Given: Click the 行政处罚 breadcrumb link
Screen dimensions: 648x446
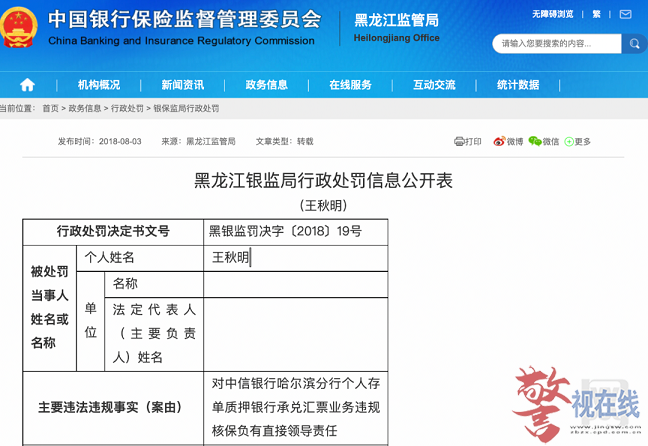Looking at the screenshot, I should point(127,108).
